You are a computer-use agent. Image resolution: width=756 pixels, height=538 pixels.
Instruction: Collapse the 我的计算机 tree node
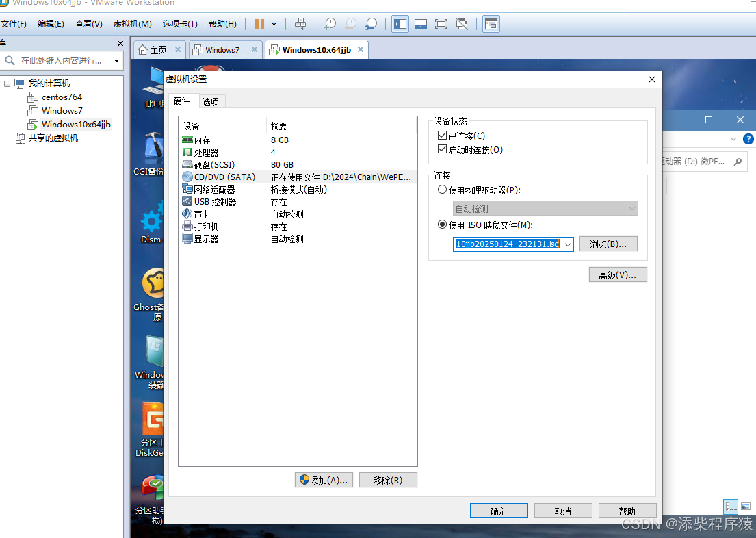pos(8,84)
